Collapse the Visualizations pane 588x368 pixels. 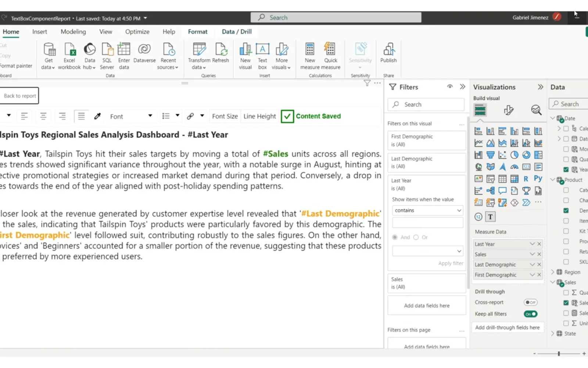coord(540,87)
